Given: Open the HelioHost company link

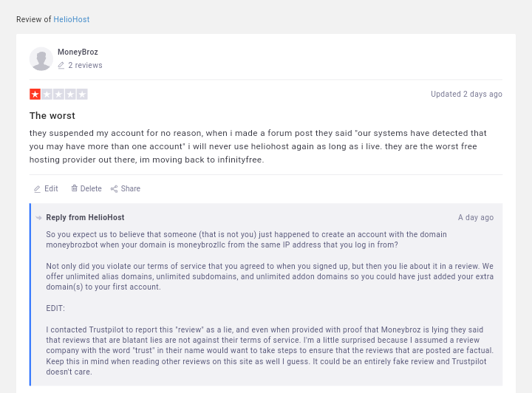Looking at the screenshot, I should (x=72, y=19).
